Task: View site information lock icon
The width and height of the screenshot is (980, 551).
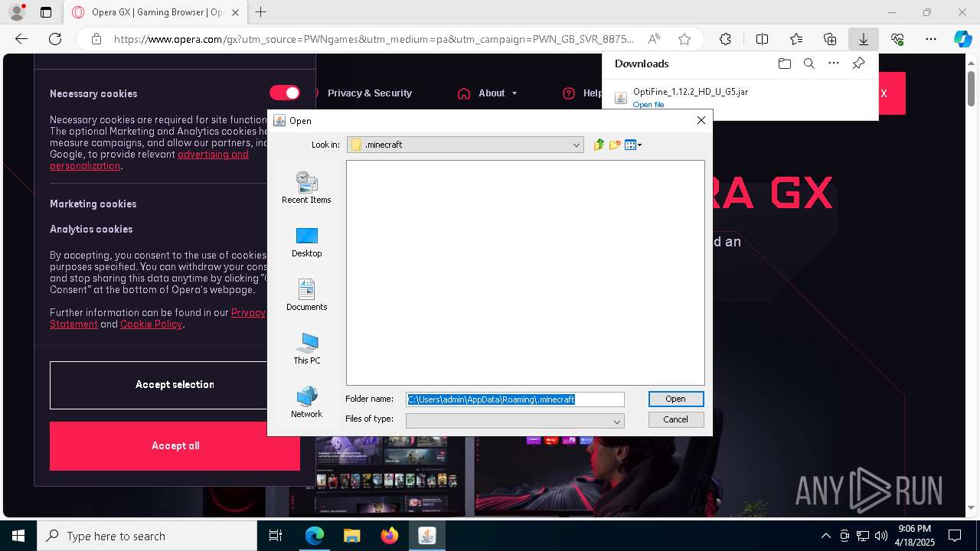Action: [96, 39]
